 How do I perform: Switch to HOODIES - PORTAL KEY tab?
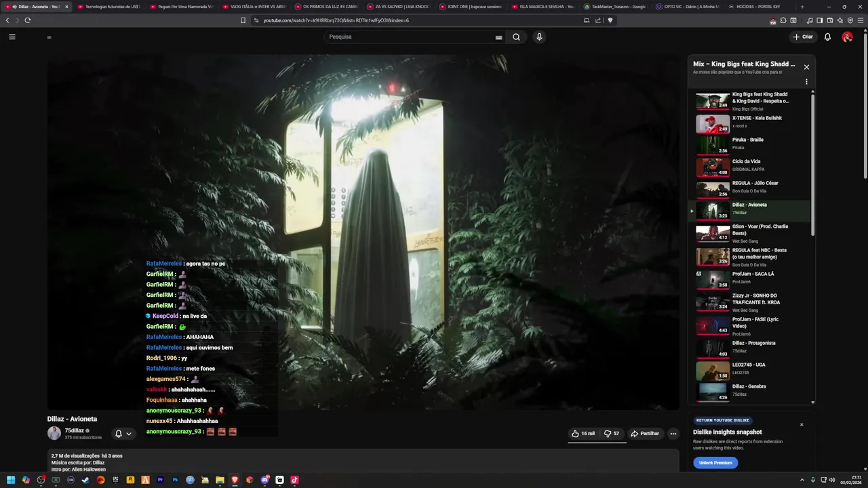(x=761, y=6)
